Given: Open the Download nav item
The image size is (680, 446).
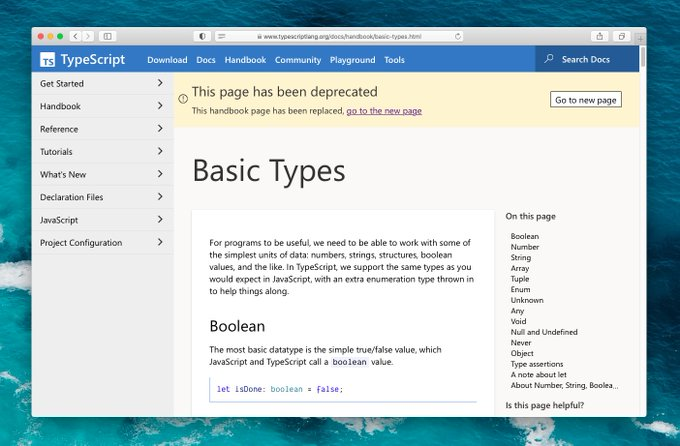Looking at the screenshot, I should pyautogui.click(x=167, y=60).
